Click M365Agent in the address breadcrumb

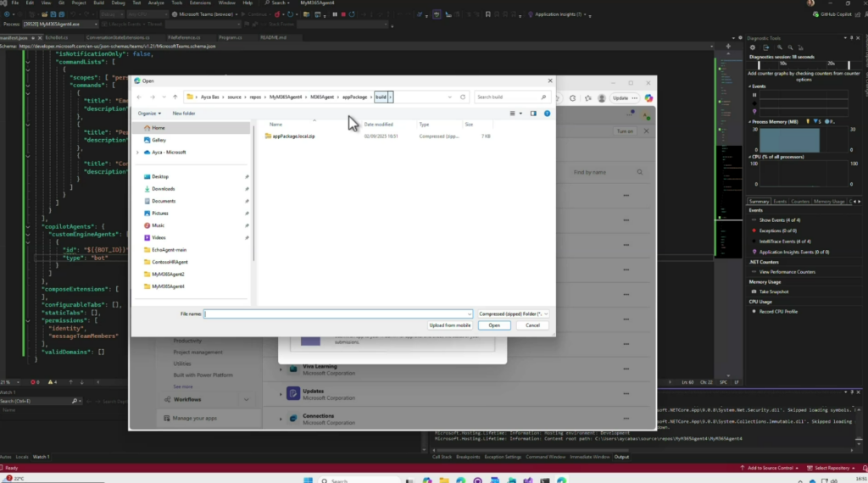pyautogui.click(x=322, y=97)
